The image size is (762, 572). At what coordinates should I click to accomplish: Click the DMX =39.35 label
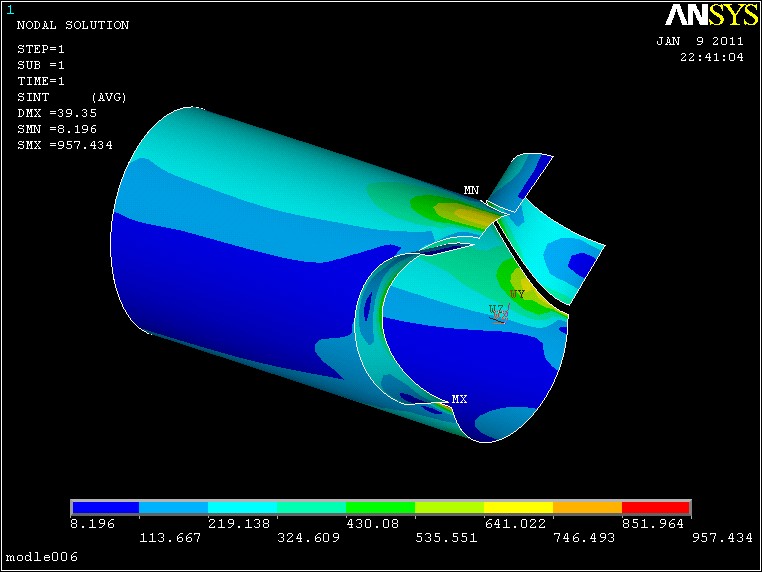click(x=57, y=113)
